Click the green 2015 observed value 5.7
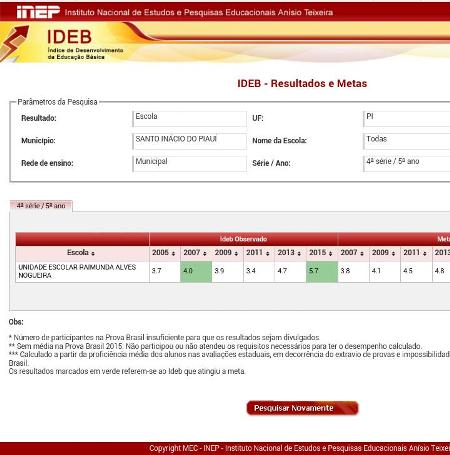Image resolution: width=450 pixels, height=455 pixels. coord(322,272)
